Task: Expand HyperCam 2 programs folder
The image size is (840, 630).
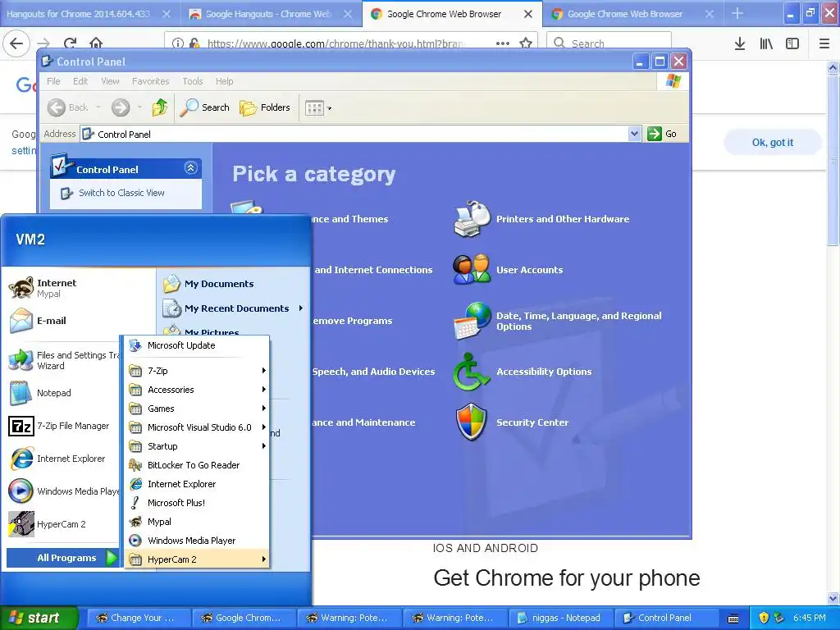Action: coord(197,559)
